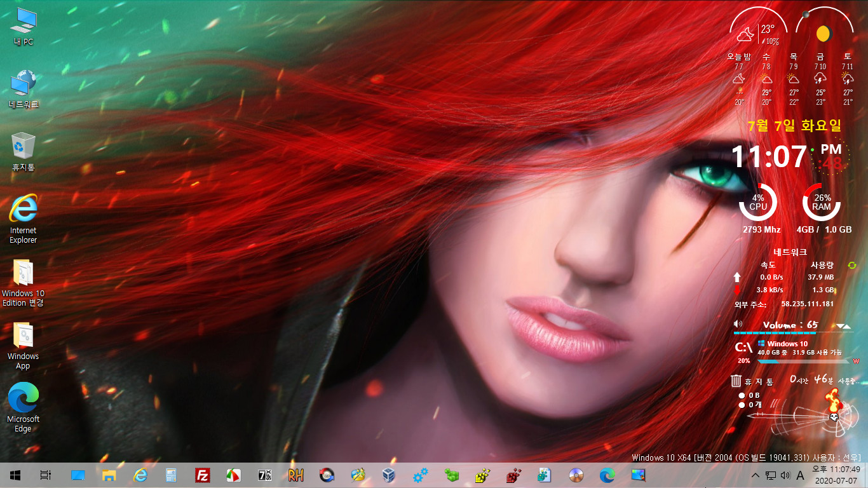Open the 내 PC desktop icon

click(24, 27)
